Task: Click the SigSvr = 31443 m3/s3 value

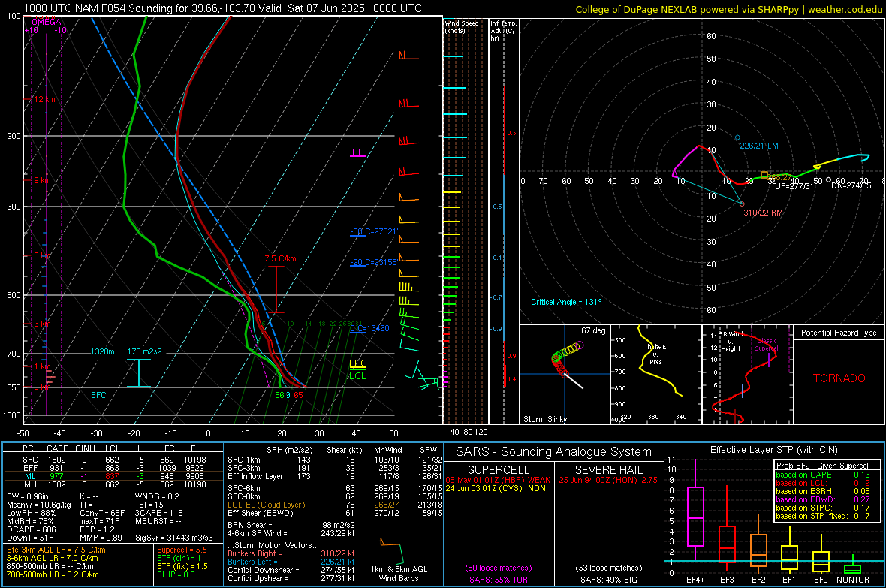Action: click(174, 538)
